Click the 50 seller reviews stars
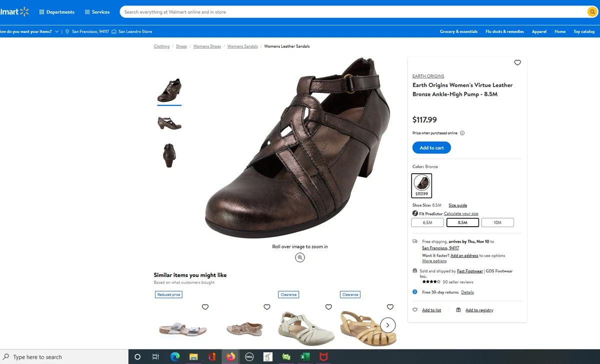This screenshot has width=600, height=364. (431, 282)
